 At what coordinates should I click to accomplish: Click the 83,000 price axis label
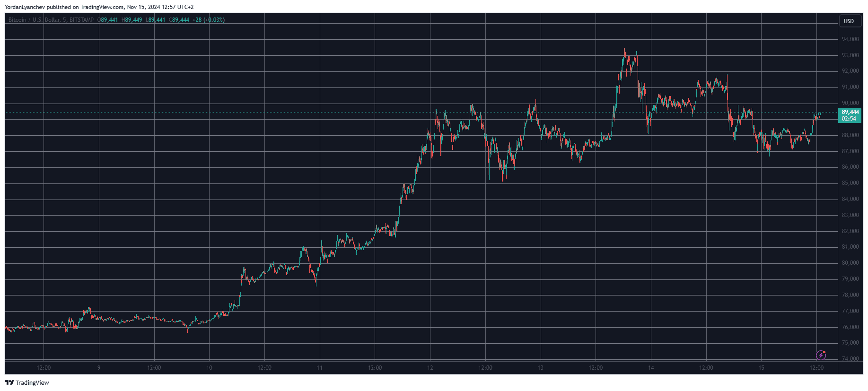coord(850,215)
